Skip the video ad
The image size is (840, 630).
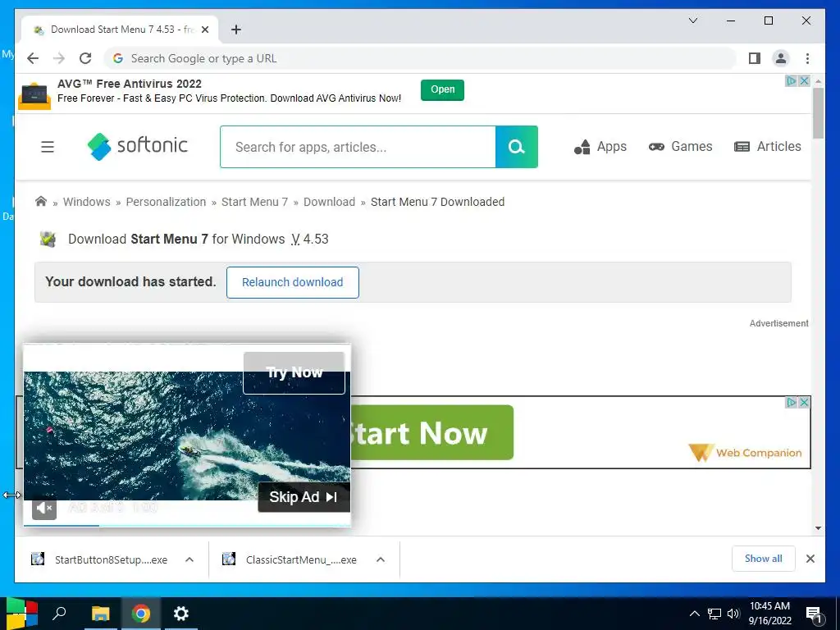[x=304, y=497]
